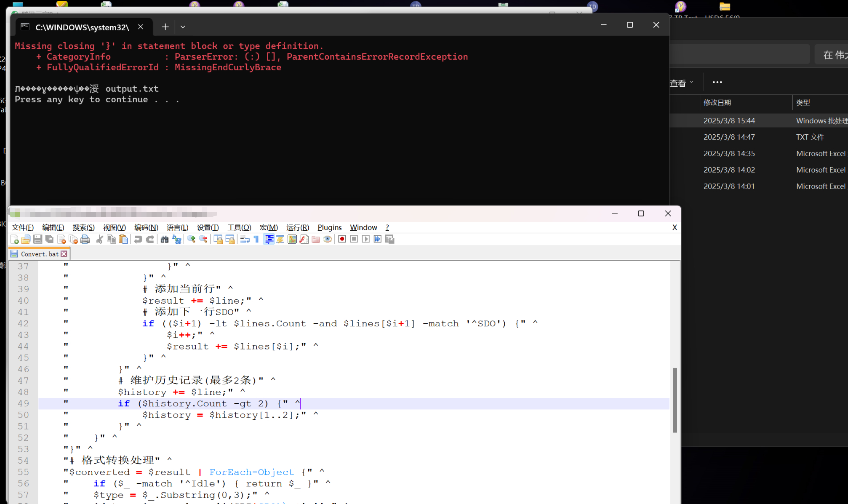
Task: Undo the last edit in Notepad++
Action: (138, 239)
